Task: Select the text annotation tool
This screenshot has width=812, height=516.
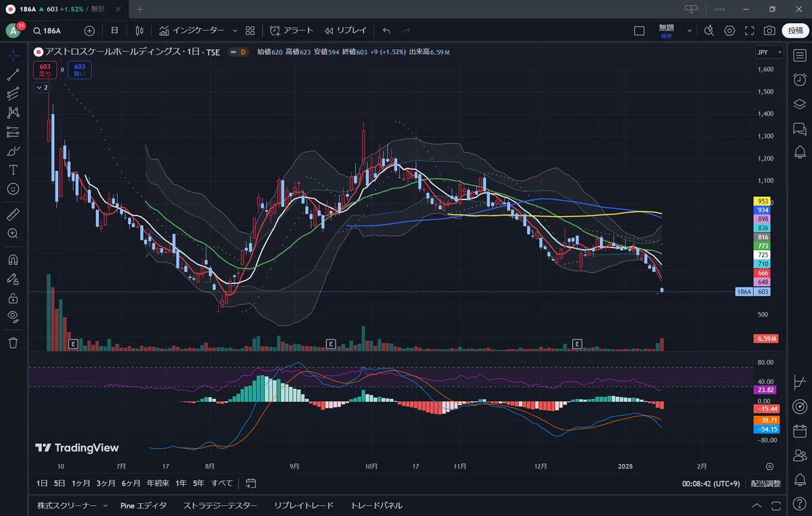Action: click(x=13, y=170)
